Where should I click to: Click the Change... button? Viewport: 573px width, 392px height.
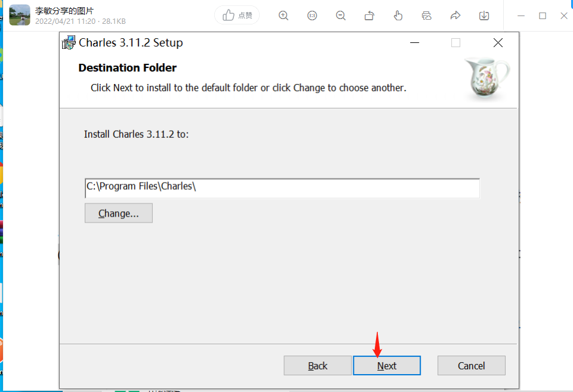[x=119, y=213]
